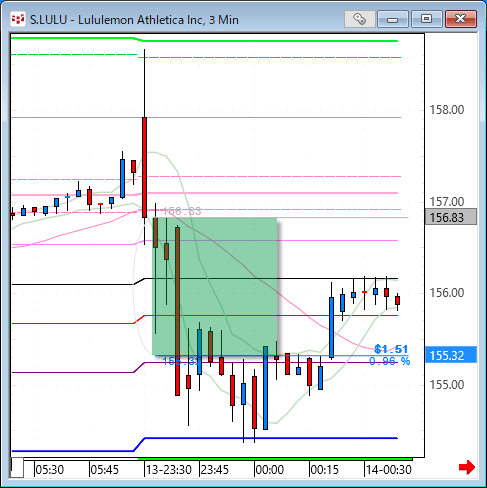Click the chart title S.LULU Lululemon Athletica

134,20
